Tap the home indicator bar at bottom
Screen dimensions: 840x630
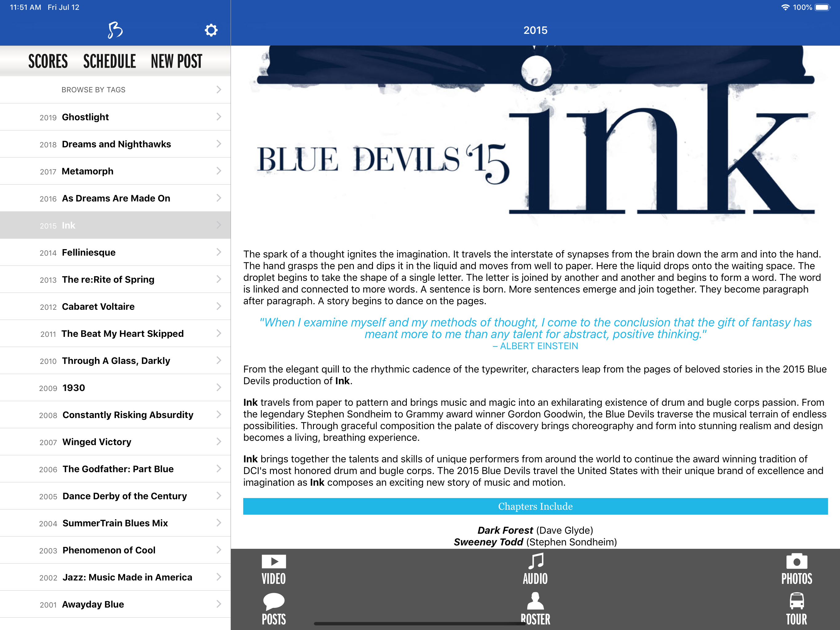tap(420, 624)
